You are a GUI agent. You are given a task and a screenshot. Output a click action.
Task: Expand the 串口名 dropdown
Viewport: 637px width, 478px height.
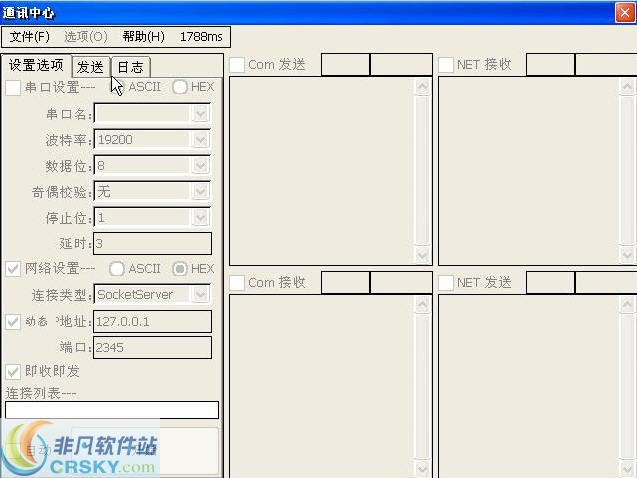coord(201,114)
